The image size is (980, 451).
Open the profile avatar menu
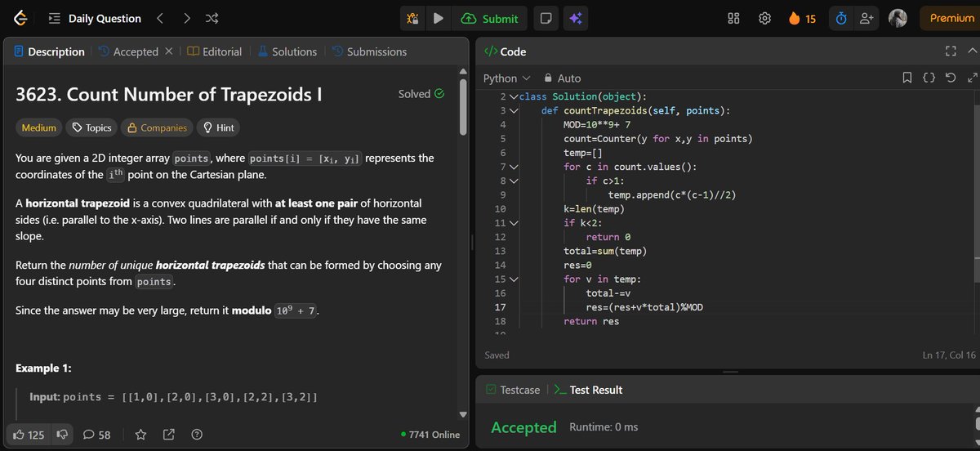pyautogui.click(x=898, y=18)
